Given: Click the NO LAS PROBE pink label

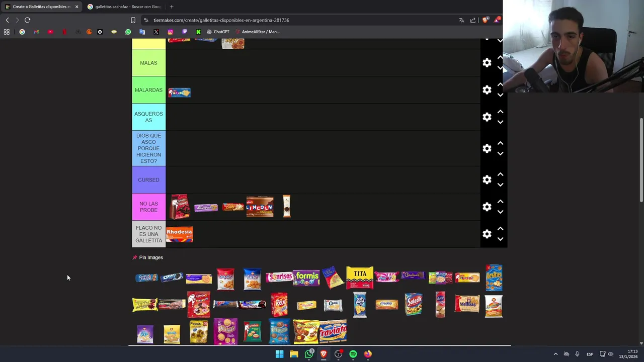Looking at the screenshot, I should coord(148,207).
